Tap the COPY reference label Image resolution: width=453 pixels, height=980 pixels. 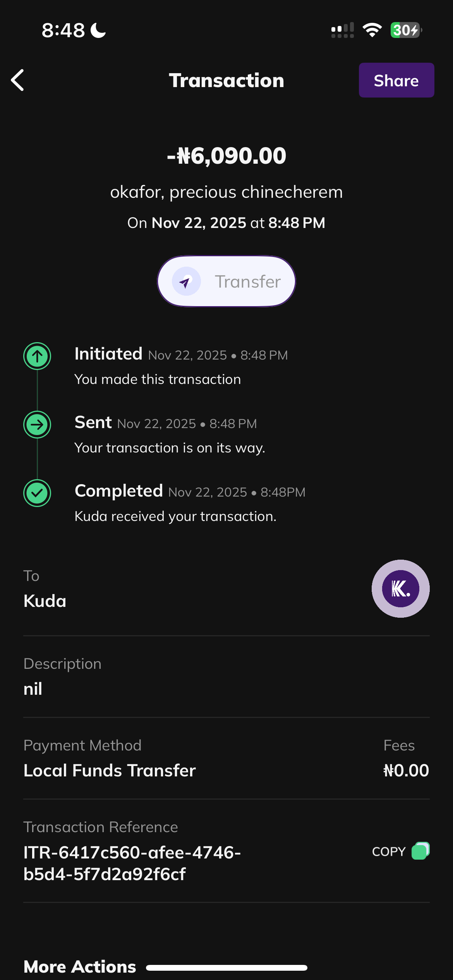388,852
